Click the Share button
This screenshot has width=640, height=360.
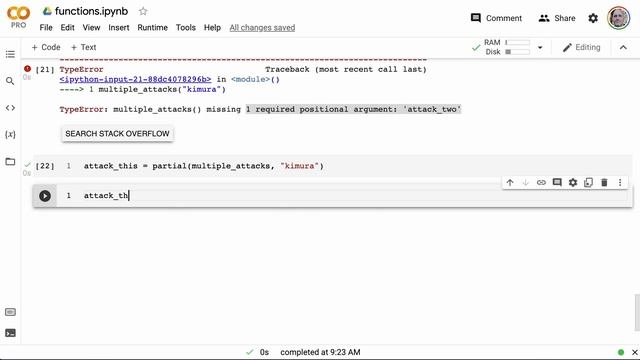click(557, 18)
